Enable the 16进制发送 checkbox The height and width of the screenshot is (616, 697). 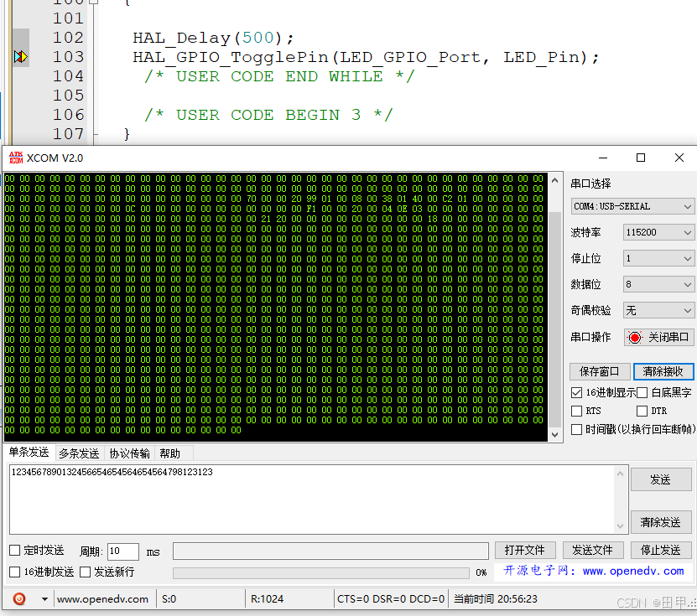tap(14, 572)
